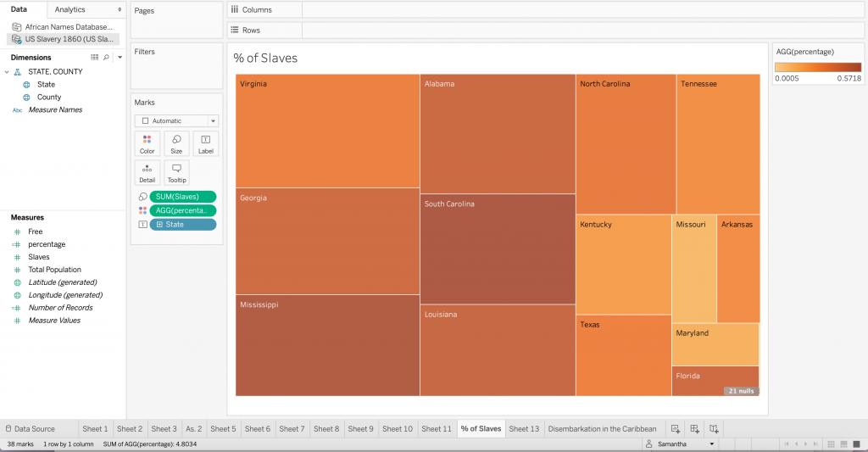Select the South Carolina treemap tile
868x452 pixels.
pyautogui.click(x=498, y=250)
